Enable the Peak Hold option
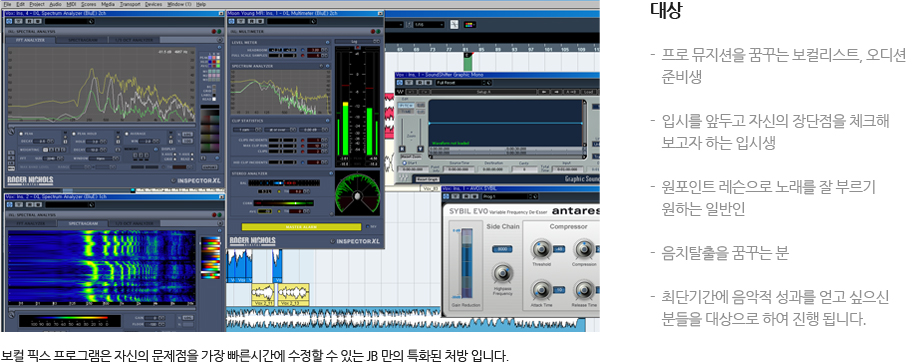 [74, 133]
